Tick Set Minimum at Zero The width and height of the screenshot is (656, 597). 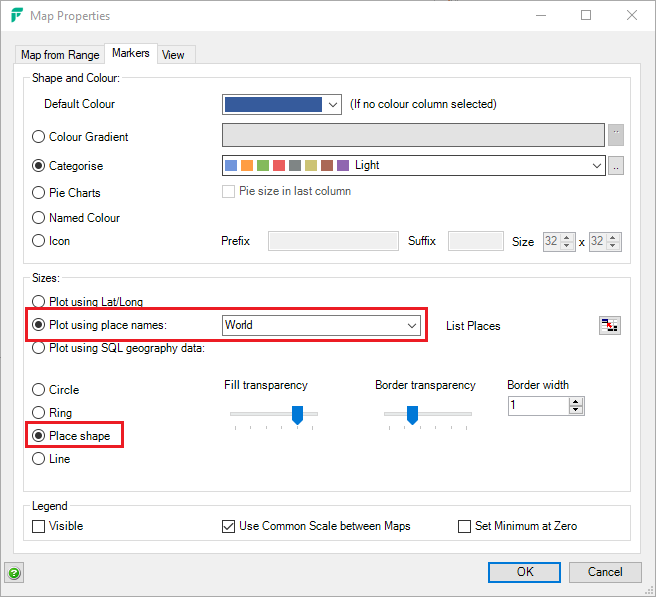click(x=464, y=526)
